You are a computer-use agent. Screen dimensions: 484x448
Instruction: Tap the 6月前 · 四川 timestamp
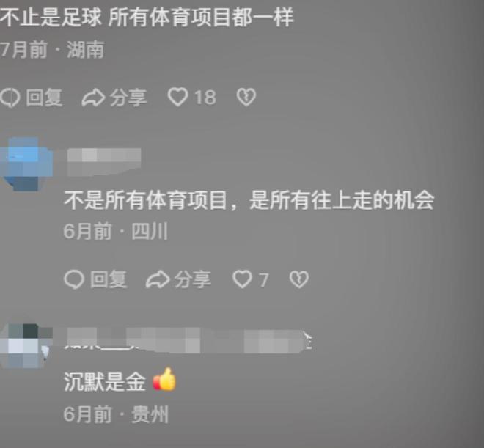pos(116,232)
